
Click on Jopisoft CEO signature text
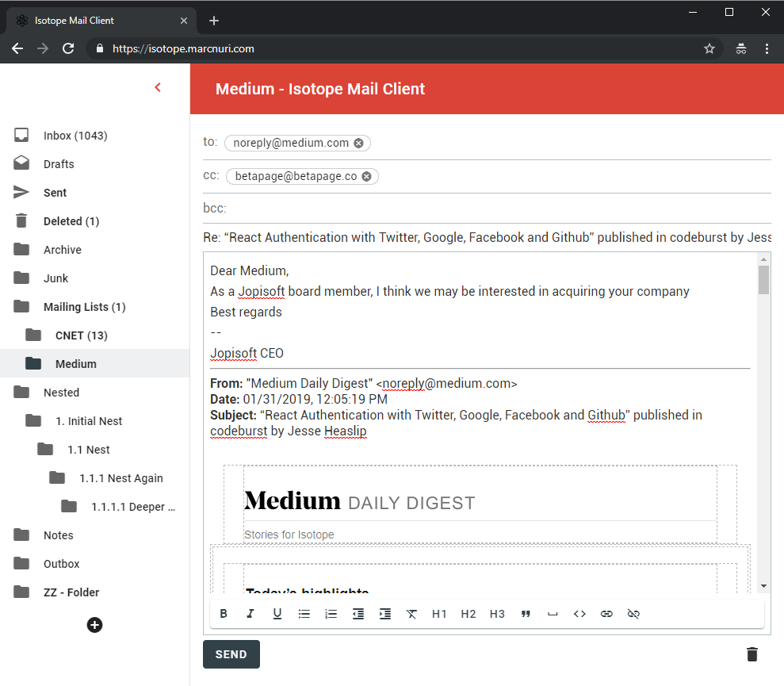point(247,353)
